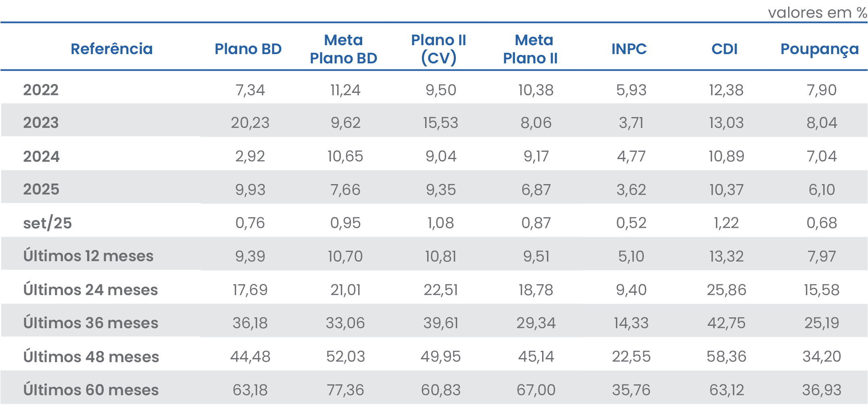Image resolution: width=868 pixels, height=411 pixels.
Task: Select the Plano II (CV) header
Action: pyautogui.click(x=438, y=49)
